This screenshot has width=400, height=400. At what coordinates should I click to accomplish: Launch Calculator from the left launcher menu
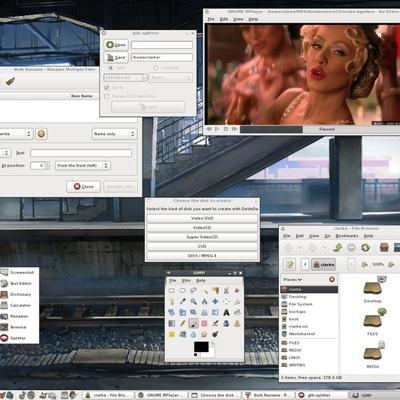[x=20, y=305]
